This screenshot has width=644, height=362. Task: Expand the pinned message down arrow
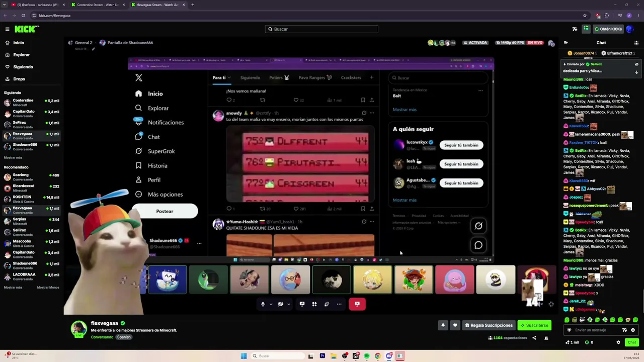point(636,72)
